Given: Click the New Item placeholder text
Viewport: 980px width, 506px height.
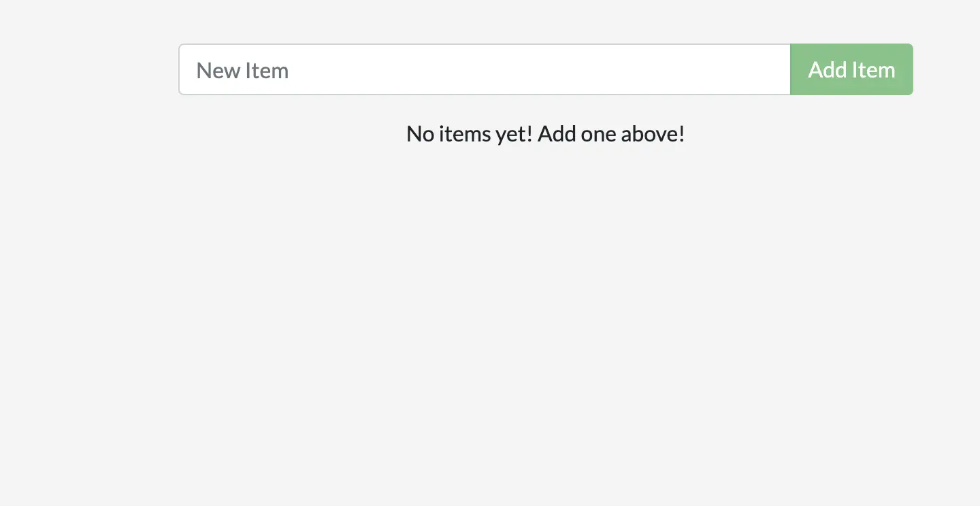Looking at the screenshot, I should pos(242,69).
